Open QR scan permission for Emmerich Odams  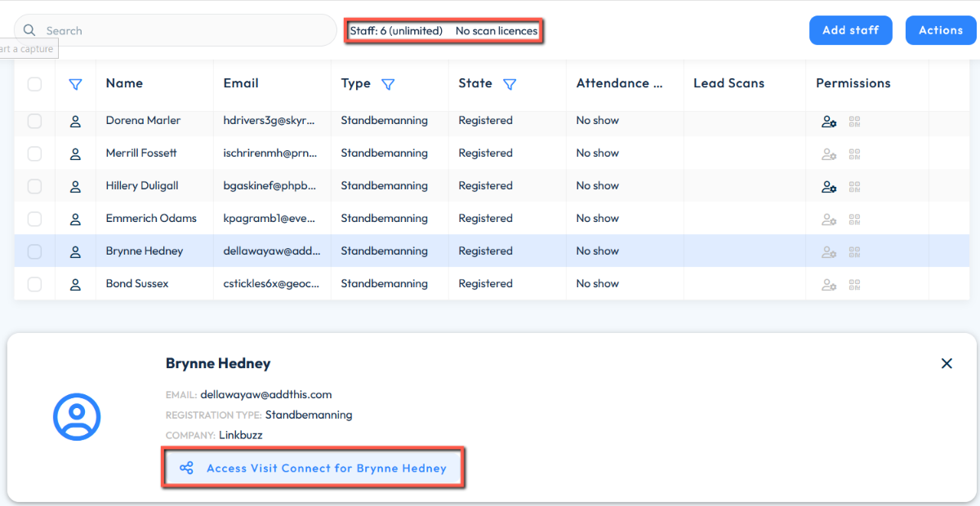click(x=855, y=220)
